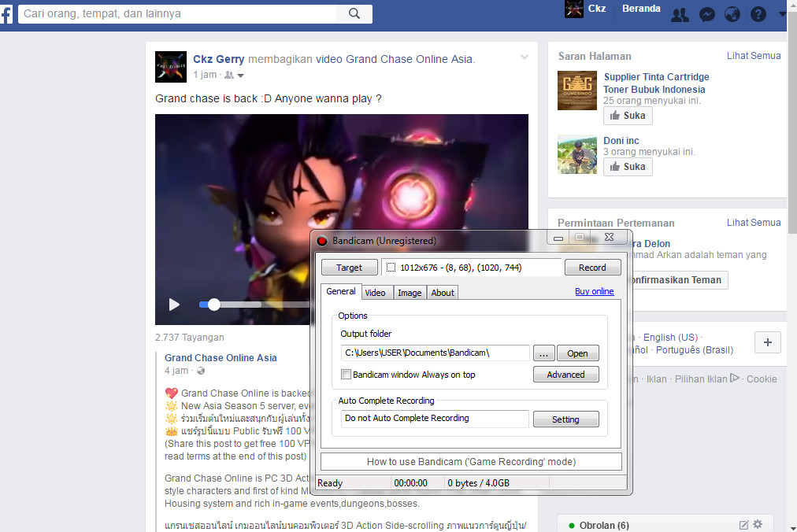Click Doni inc page thumbnail
This screenshot has height=532, width=797.
[x=577, y=154]
